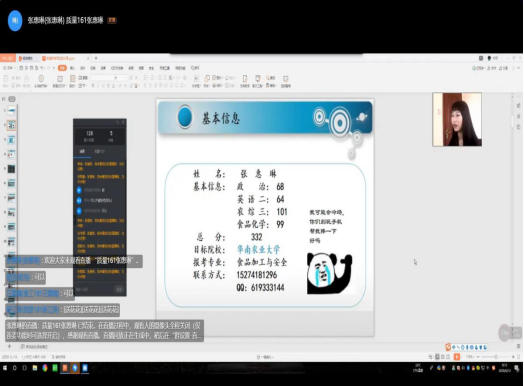Click the 华南农业大学 blue text on slide
Viewport: 524px width, 386px height.
coord(258,249)
